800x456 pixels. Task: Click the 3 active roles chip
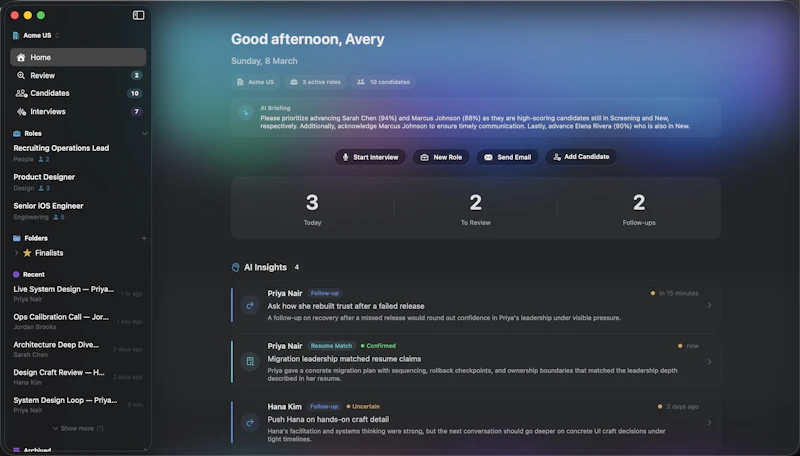[x=315, y=82]
